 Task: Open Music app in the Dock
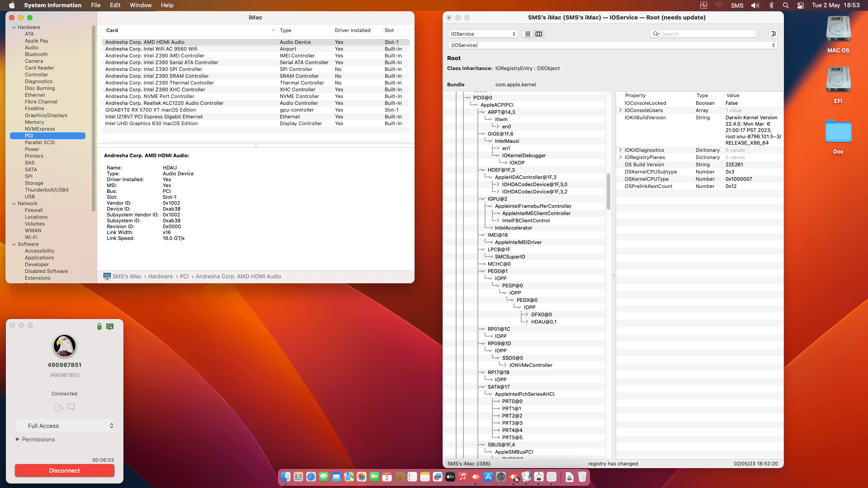click(463, 477)
